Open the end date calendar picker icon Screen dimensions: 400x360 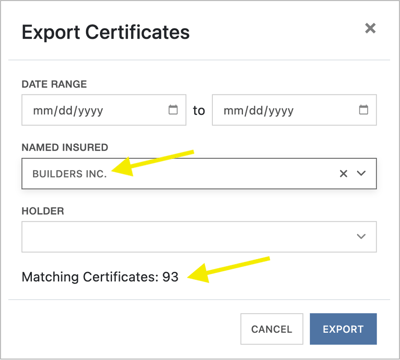click(363, 110)
